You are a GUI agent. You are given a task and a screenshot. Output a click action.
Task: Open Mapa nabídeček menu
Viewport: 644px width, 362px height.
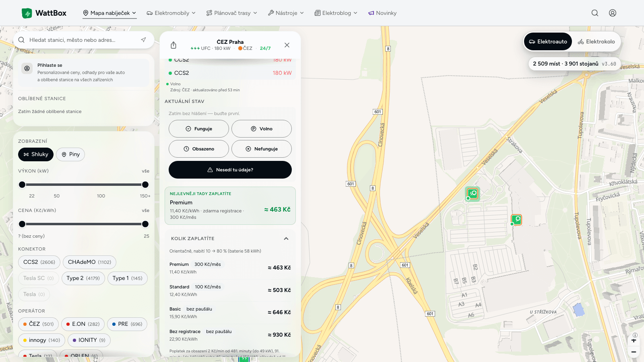pos(109,13)
